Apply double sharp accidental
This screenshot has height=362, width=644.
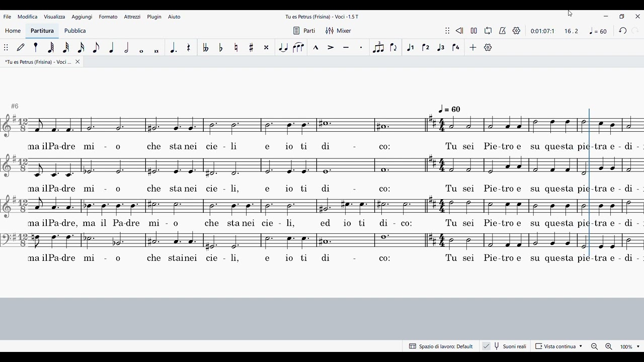[x=266, y=47]
